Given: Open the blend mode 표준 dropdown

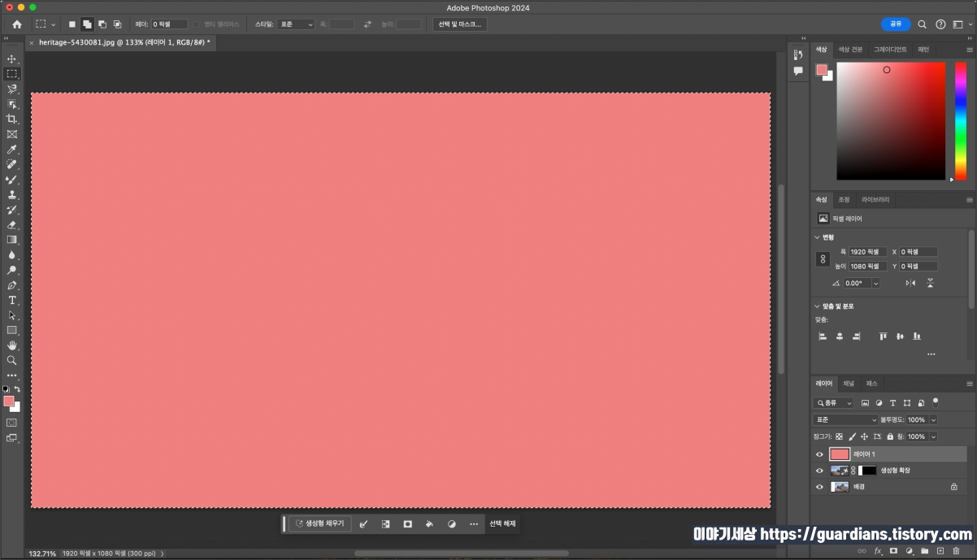Looking at the screenshot, I should 845,419.
